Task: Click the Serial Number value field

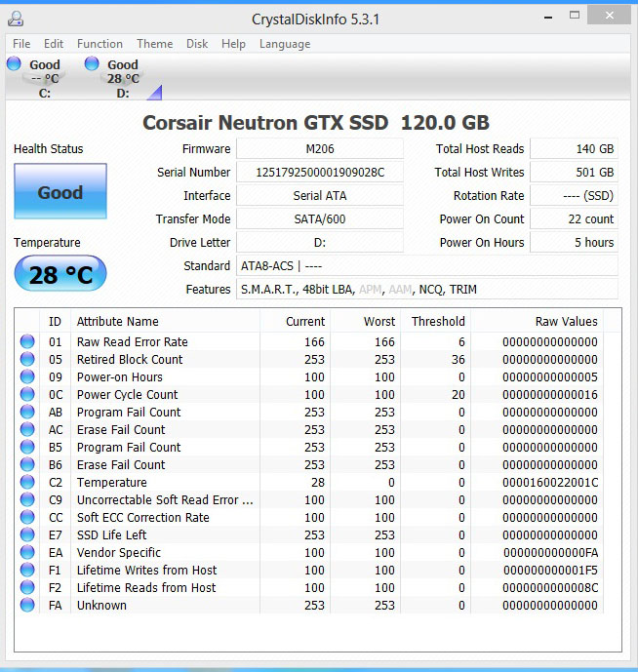Action: [x=320, y=173]
